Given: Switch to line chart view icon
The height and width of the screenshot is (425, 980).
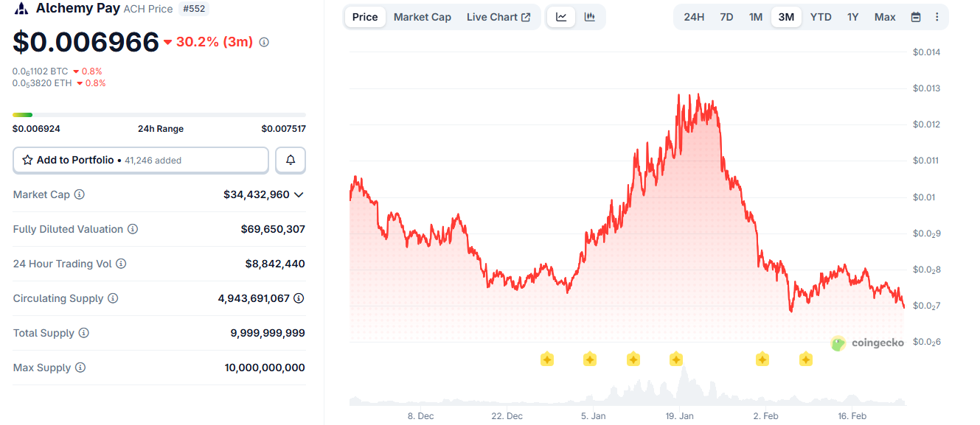Looking at the screenshot, I should pos(561,17).
